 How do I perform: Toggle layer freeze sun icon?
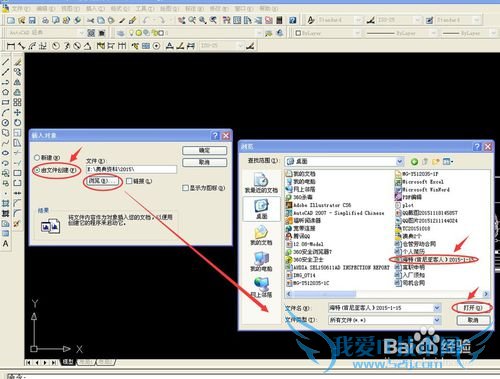[x=139, y=33]
